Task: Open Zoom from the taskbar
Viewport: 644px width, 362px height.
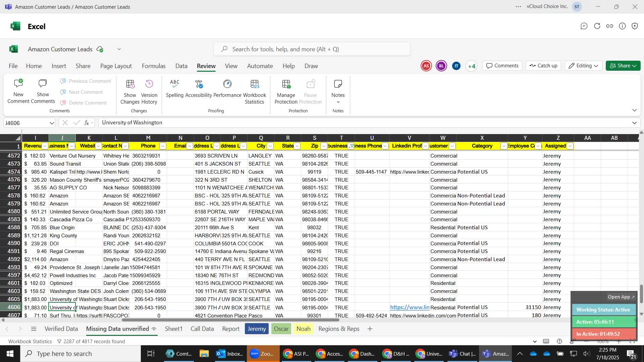Action: click(263, 354)
